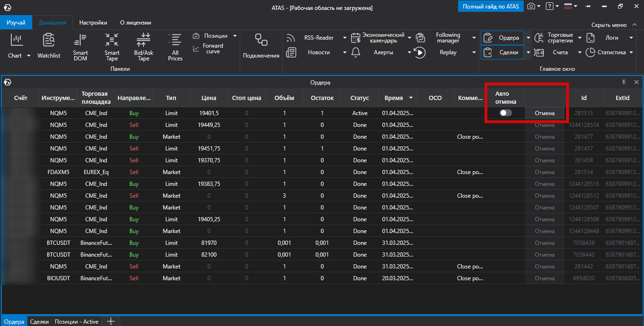644x326 pixels.
Task: Open the Настройки ribbon tab
Action: pyautogui.click(x=93, y=22)
